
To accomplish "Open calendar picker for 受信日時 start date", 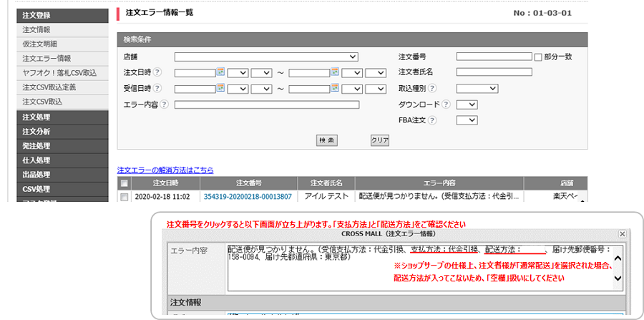I will coord(220,87).
